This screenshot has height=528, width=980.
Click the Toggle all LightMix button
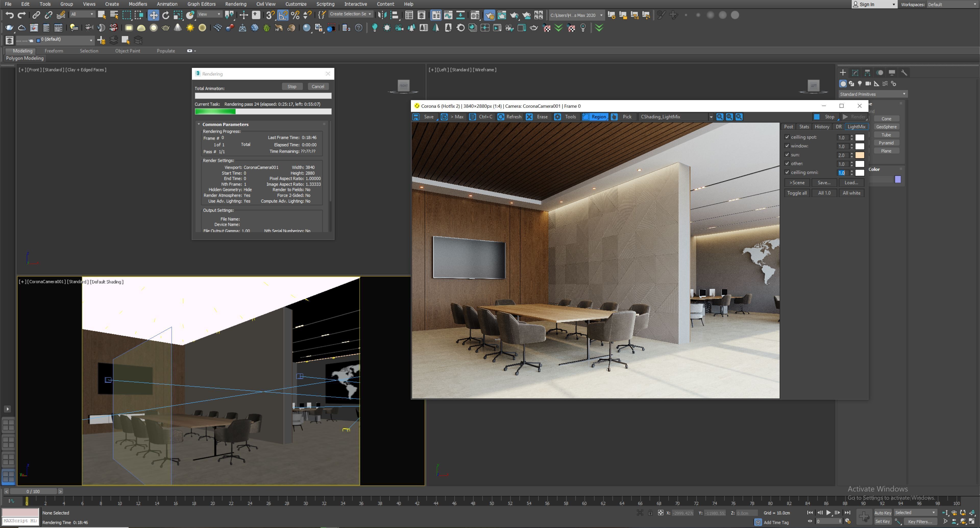[x=797, y=193]
